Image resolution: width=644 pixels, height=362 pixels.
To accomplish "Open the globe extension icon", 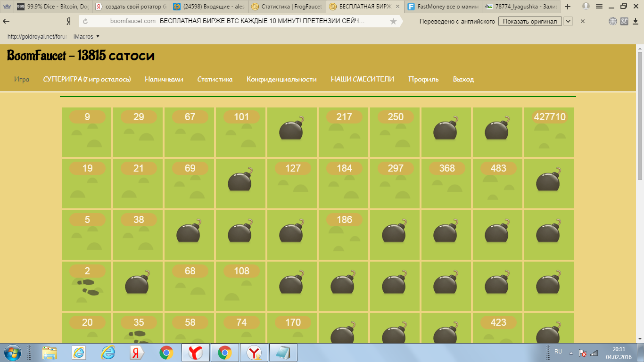I will pos(613,21).
